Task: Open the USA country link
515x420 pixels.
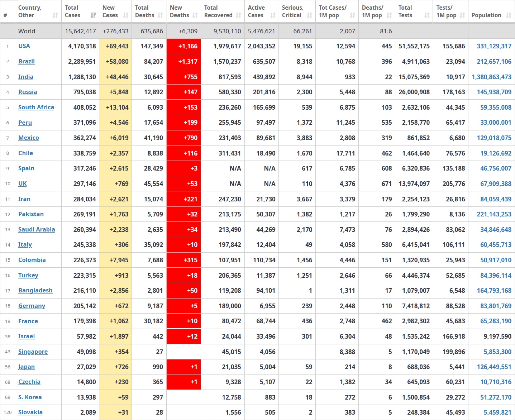Action: (24, 46)
